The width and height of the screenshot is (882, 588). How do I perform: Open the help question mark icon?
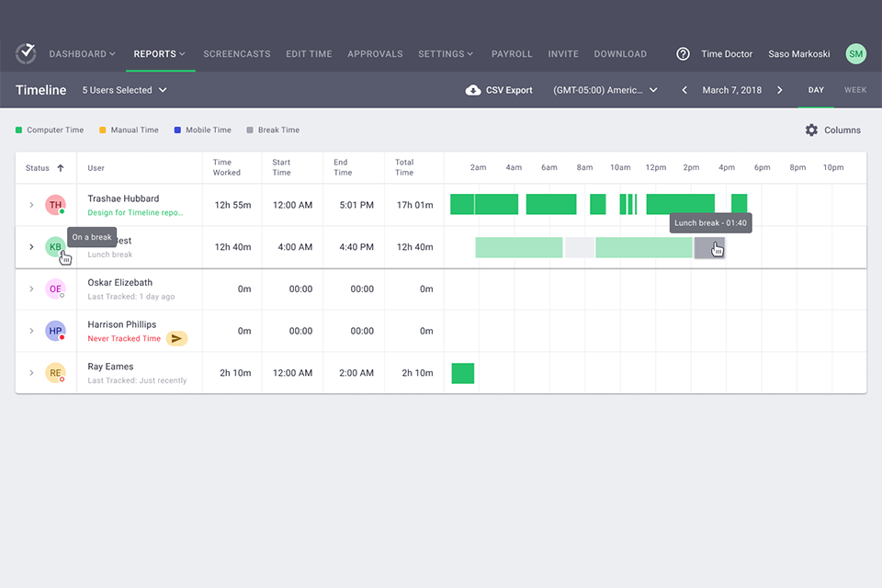pyautogui.click(x=683, y=54)
